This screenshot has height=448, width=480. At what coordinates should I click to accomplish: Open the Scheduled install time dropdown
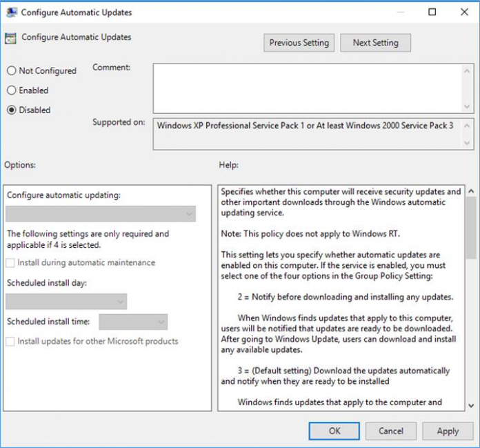(x=133, y=322)
